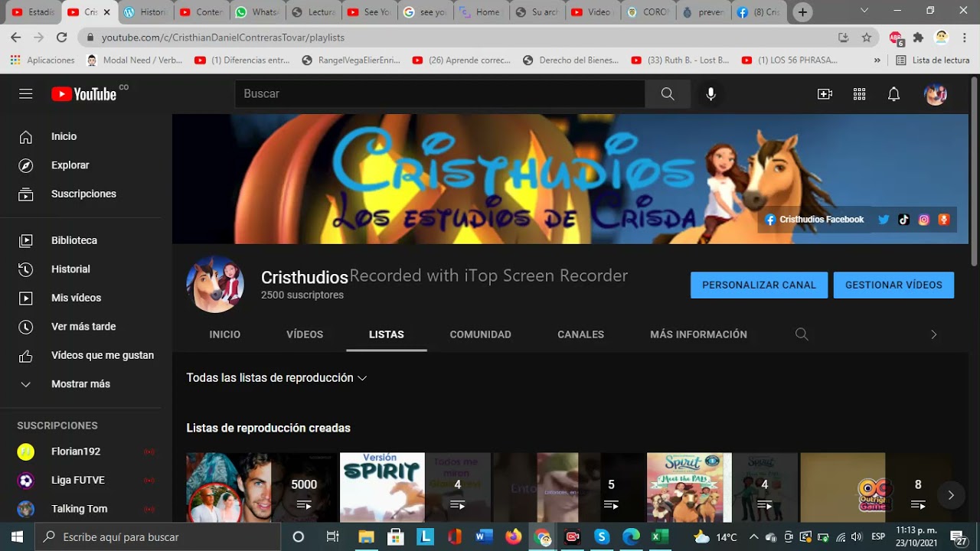
Task: Open Lista de lectura in bookmarks bar
Action: (x=933, y=60)
